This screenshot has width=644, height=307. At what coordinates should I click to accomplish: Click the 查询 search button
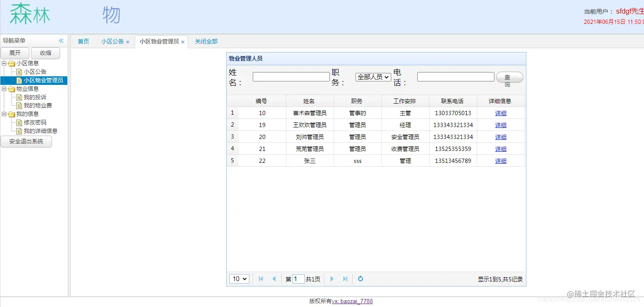509,77
